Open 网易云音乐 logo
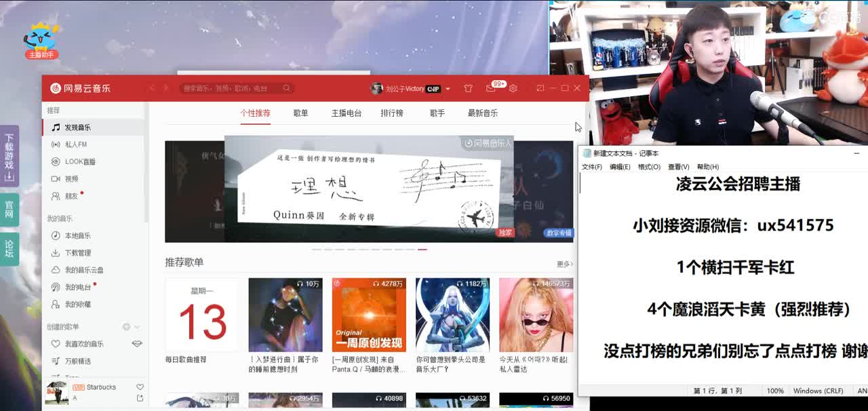 coord(81,88)
